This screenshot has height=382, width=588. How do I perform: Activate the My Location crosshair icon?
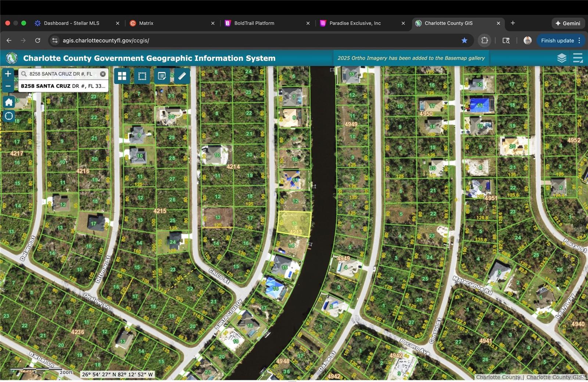[x=8, y=116]
